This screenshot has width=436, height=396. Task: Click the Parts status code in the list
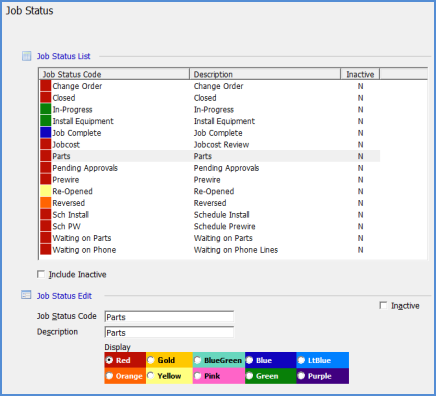tap(61, 156)
